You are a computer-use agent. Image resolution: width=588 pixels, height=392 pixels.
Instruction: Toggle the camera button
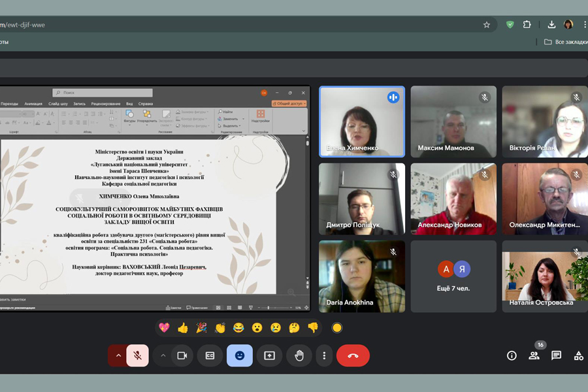182,355
